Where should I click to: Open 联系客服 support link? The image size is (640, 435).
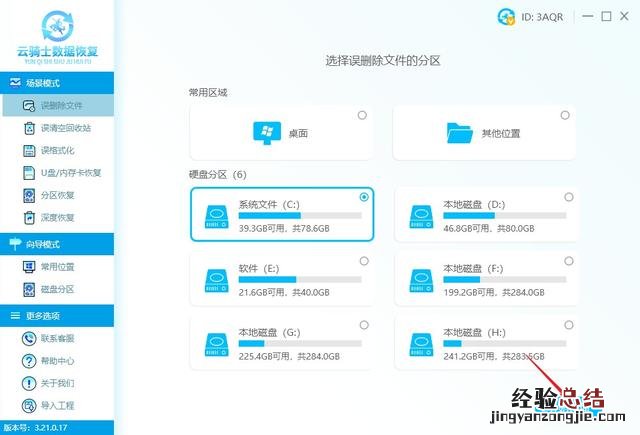point(58,339)
